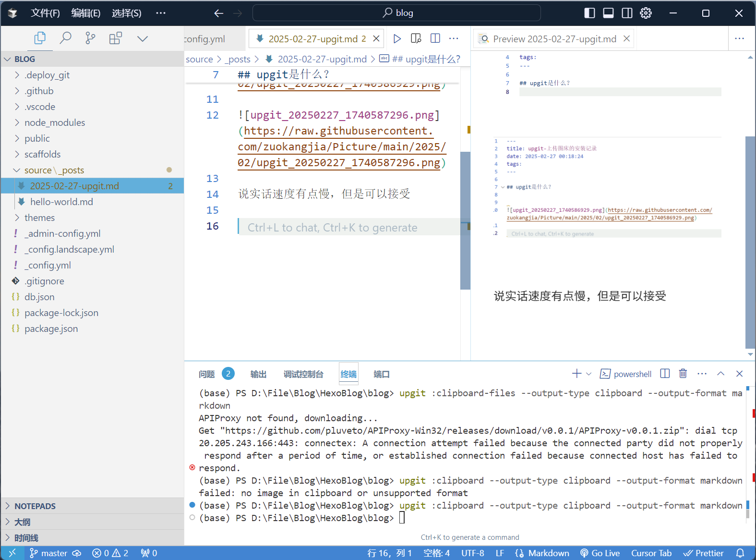This screenshot has height=560, width=756.
Task: Toggle the secondary sidebar layout icon
Action: click(627, 13)
